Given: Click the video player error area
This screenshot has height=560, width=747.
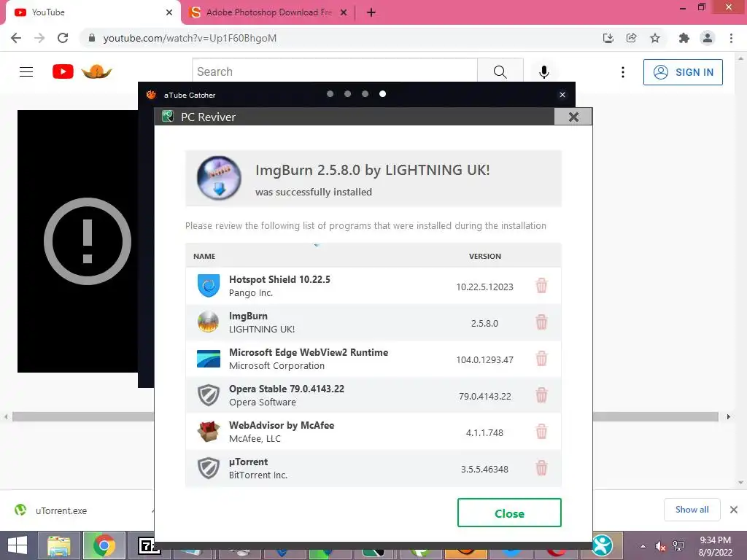Looking at the screenshot, I should 77,241.
